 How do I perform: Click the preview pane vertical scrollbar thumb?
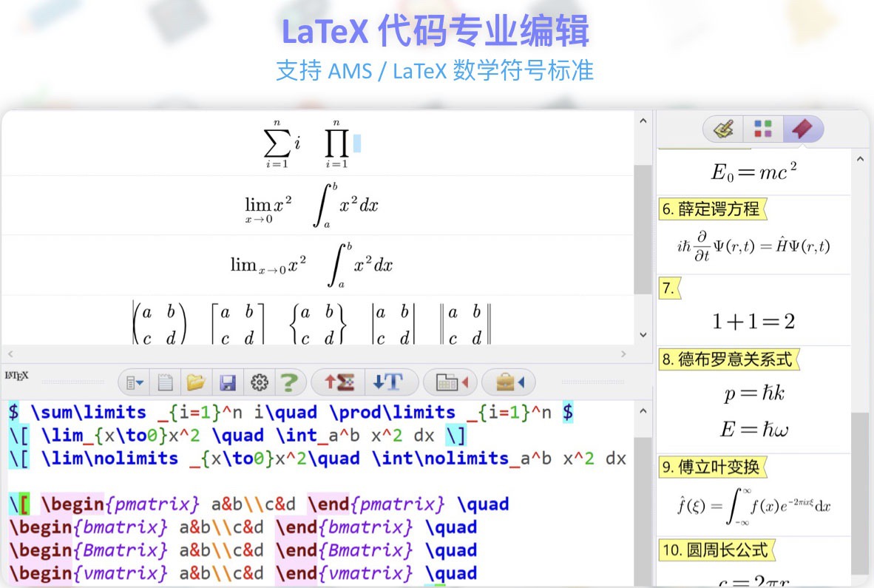643,229
